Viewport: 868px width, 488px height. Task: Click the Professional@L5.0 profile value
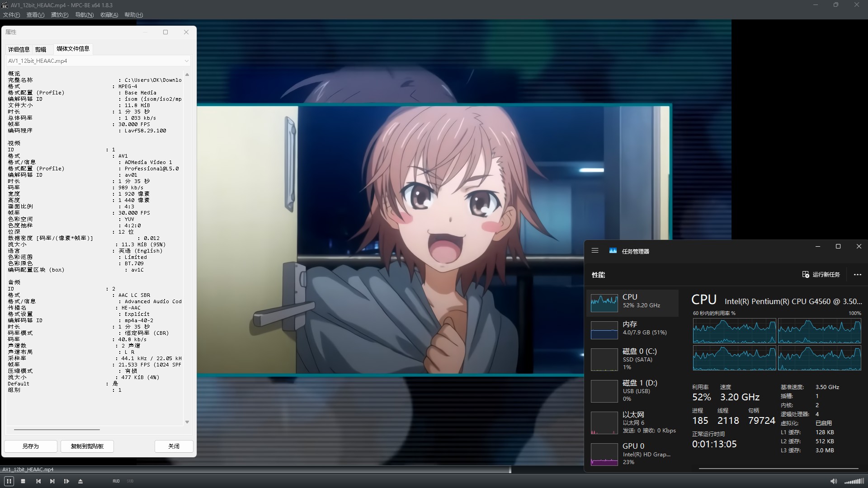pyautogui.click(x=151, y=169)
